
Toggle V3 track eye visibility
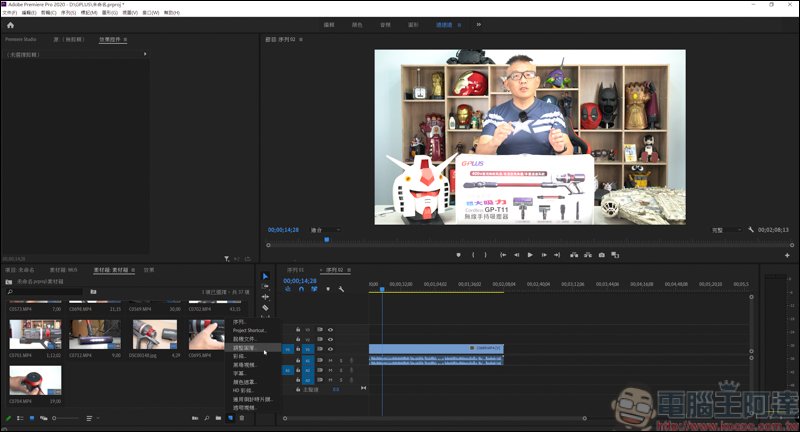[x=330, y=329]
